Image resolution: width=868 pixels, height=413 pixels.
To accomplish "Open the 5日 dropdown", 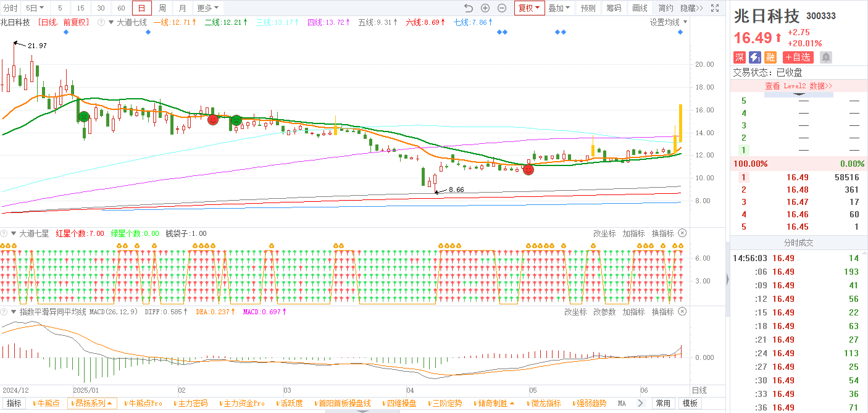I will click(x=35, y=8).
